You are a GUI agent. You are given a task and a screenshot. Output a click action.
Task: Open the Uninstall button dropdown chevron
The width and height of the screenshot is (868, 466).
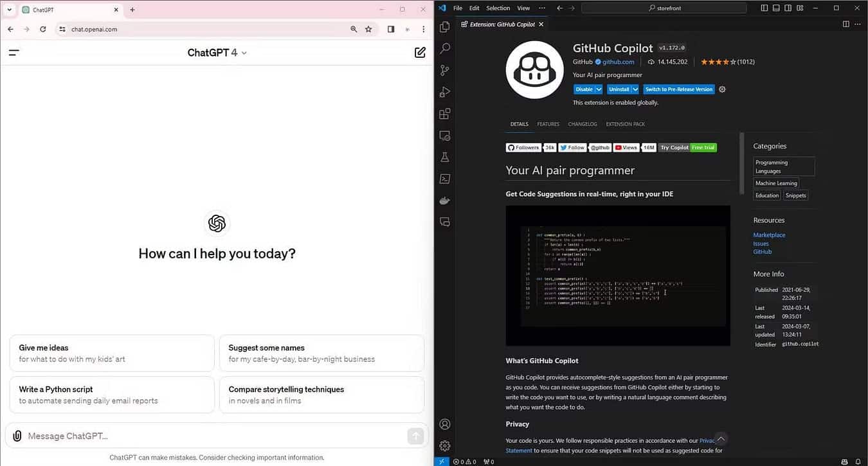point(635,89)
